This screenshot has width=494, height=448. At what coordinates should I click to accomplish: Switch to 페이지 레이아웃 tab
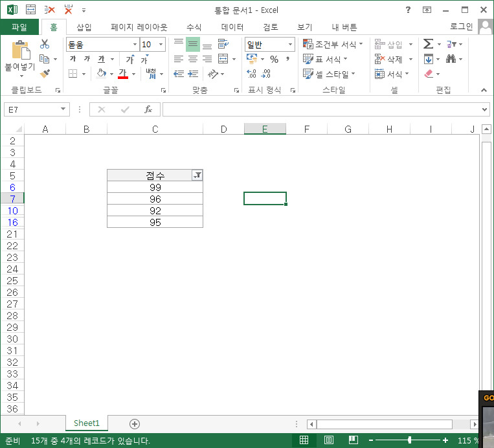pyautogui.click(x=139, y=27)
